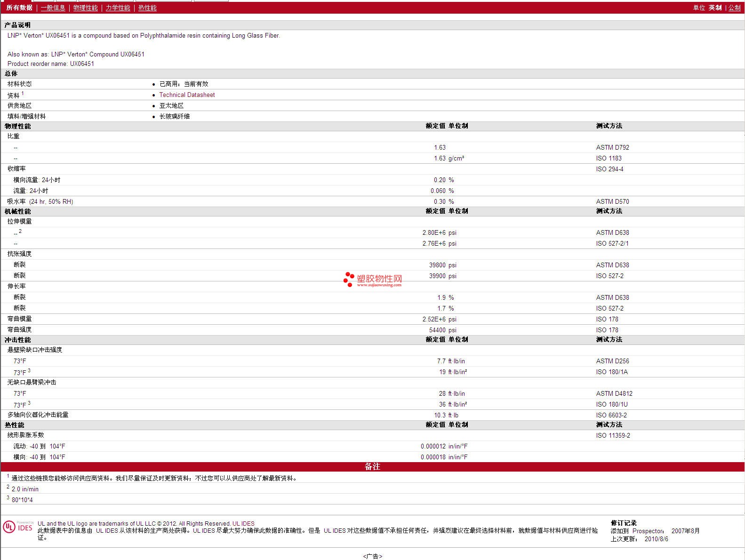Click the 长玻璃纤维 filler value
Image resolution: width=745 pixels, height=560 pixels.
[x=175, y=117]
